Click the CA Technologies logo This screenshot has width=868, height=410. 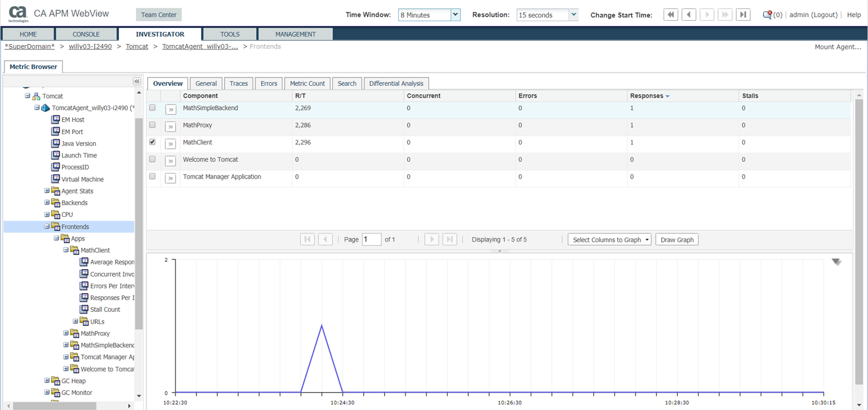click(19, 13)
